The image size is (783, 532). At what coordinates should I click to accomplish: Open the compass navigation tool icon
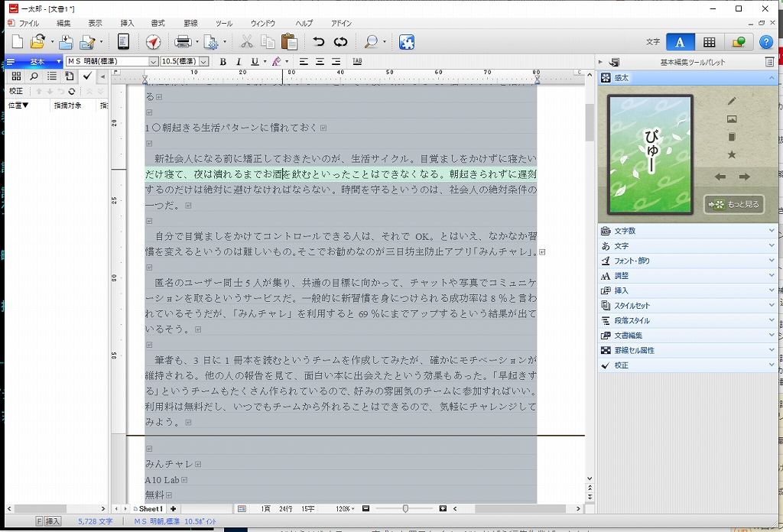pos(153,42)
